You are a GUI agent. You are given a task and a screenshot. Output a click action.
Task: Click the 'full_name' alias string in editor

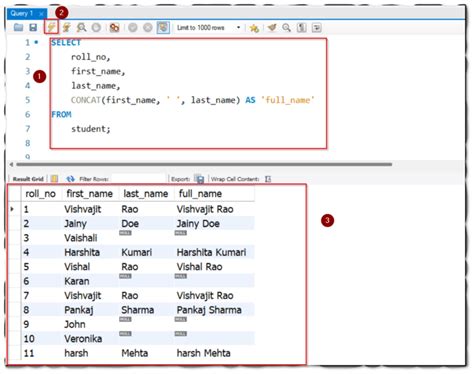pos(288,100)
